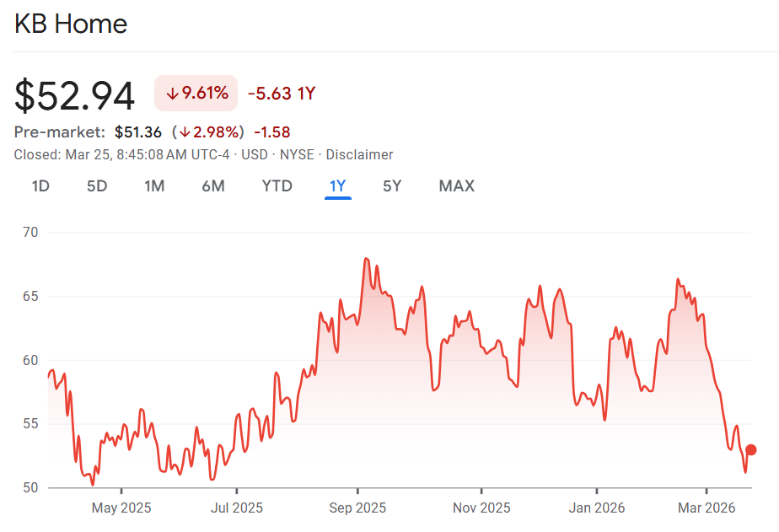This screenshot has width=779, height=532.
Task: Click the Nov 2025 axis label
Action: [x=481, y=508]
